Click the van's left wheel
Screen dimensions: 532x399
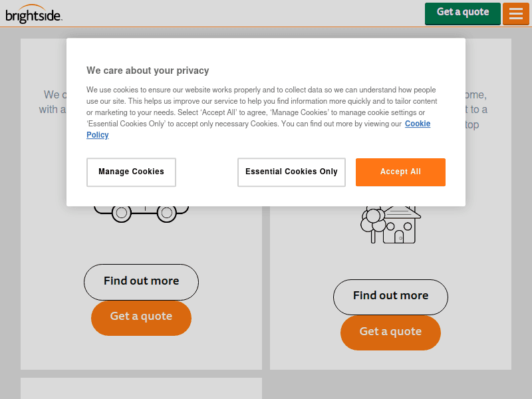click(x=121, y=213)
